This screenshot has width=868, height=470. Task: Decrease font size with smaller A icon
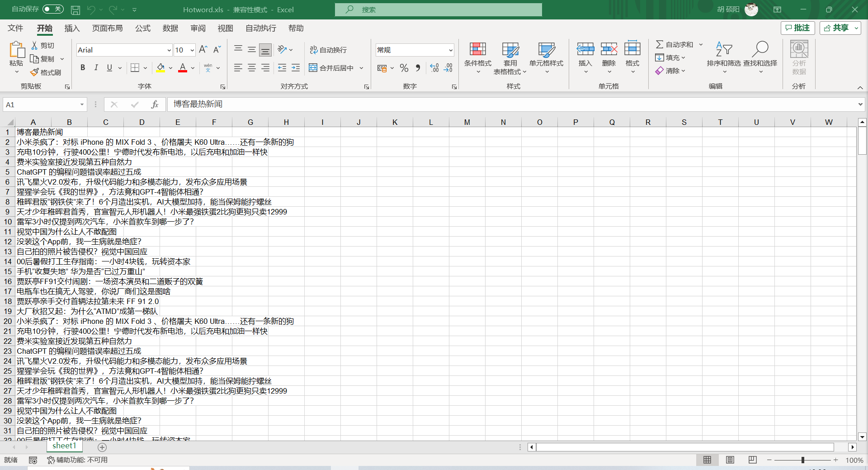coord(217,50)
